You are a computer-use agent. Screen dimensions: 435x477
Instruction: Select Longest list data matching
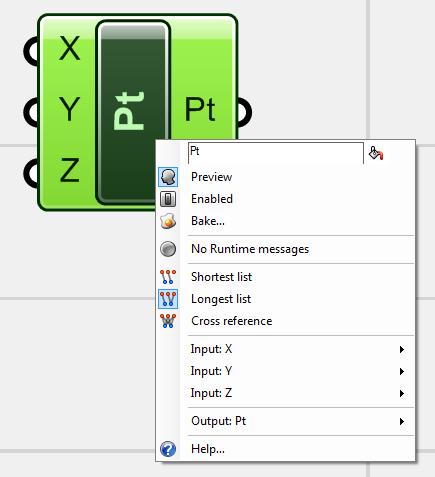221,299
